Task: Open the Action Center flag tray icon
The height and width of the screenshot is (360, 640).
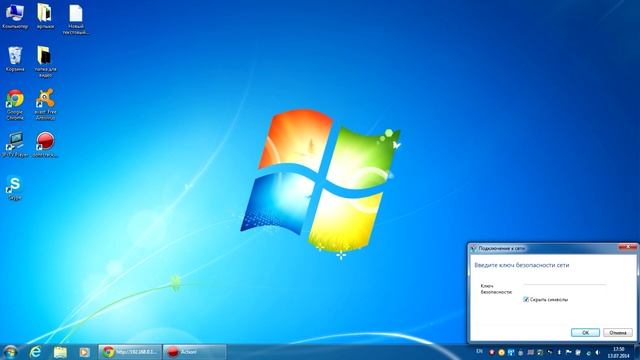Action: pos(568,352)
